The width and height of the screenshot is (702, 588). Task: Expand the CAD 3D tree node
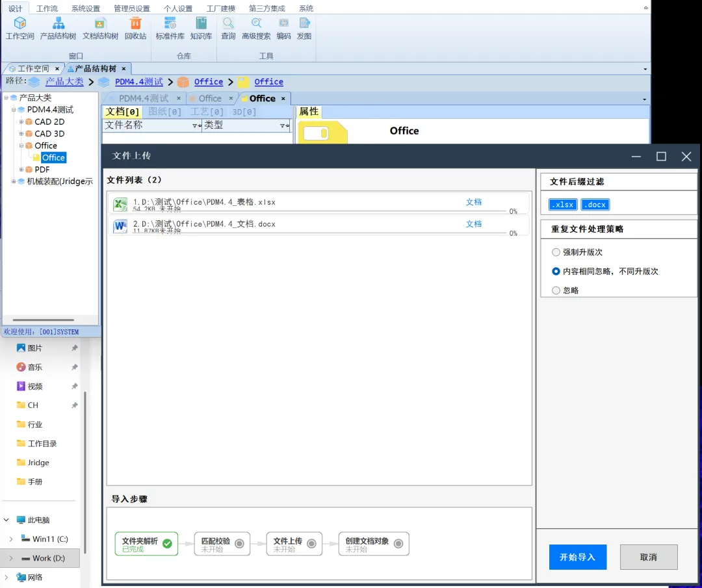[x=21, y=134]
